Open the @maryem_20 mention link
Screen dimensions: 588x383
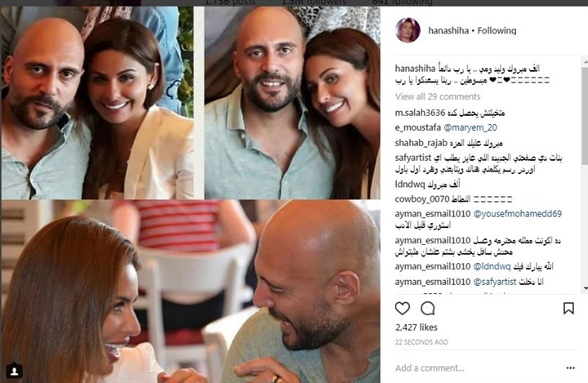[x=470, y=127]
